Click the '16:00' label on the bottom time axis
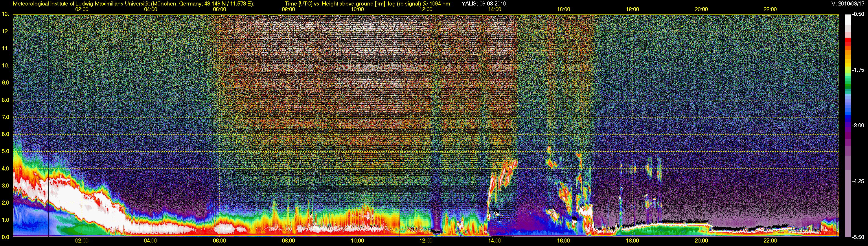Image resolution: width=868 pixels, height=246 pixels. tap(564, 241)
